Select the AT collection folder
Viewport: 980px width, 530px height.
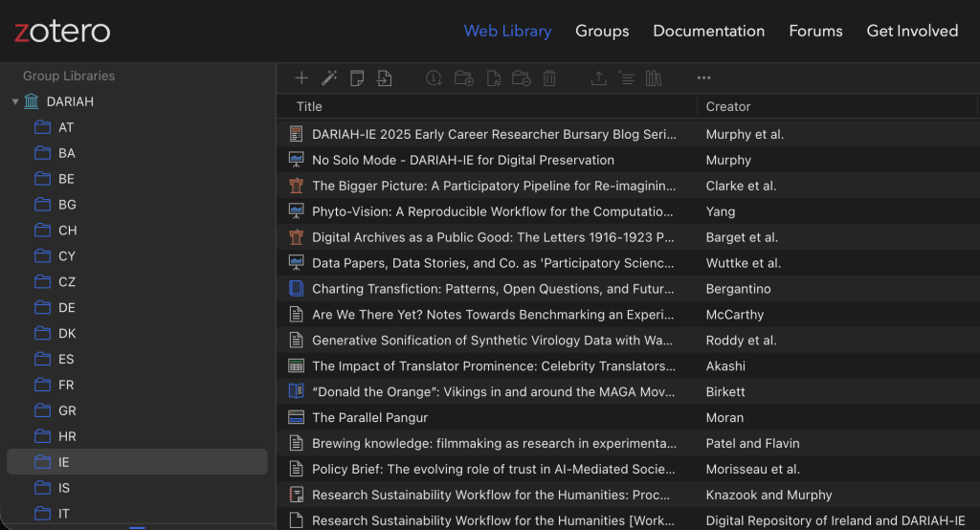[x=137, y=127]
